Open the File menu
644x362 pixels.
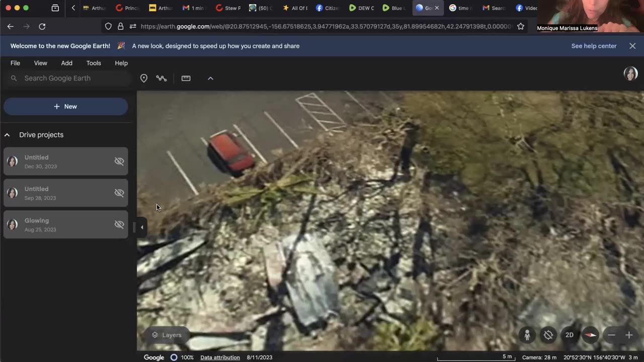(15, 63)
